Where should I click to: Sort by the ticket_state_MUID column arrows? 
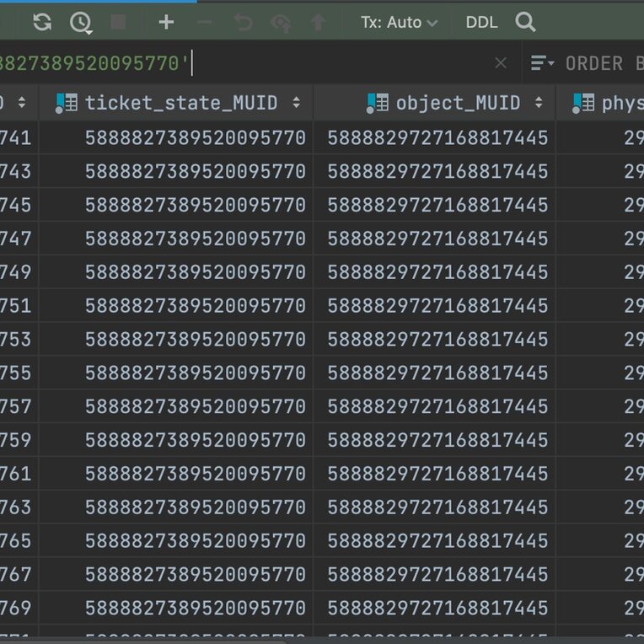click(x=296, y=103)
